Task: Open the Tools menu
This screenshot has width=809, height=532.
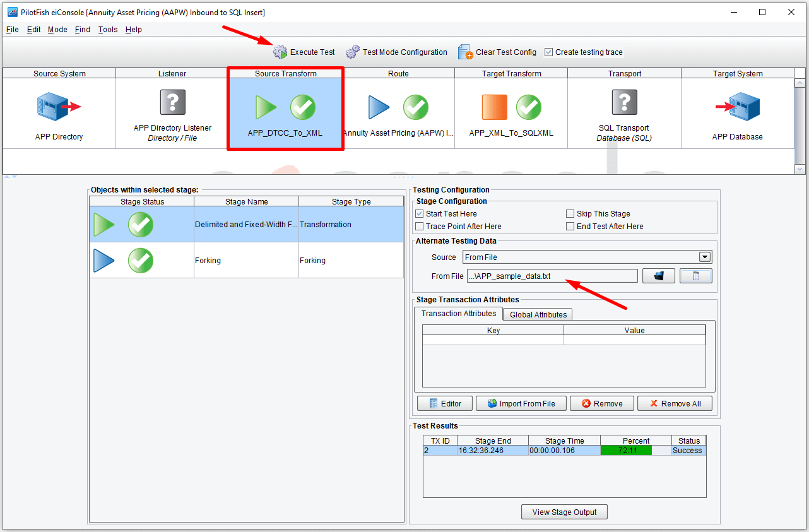Action: tap(108, 30)
